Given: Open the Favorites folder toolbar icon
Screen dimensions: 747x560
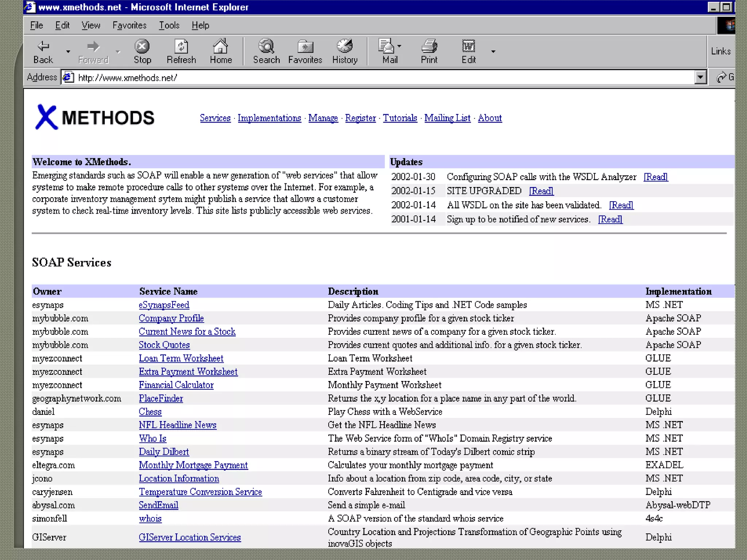Looking at the screenshot, I should (x=305, y=47).
